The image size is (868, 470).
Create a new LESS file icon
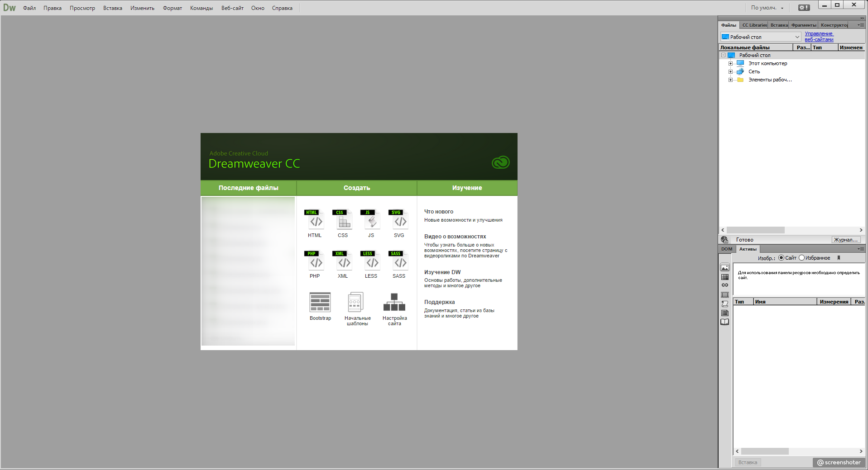pos(371,261)
